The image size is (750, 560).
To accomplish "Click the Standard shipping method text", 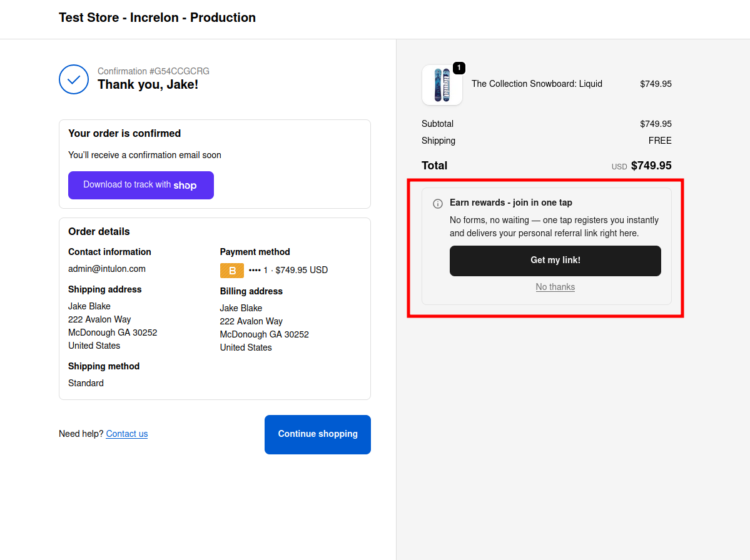I will pos(86,383).
